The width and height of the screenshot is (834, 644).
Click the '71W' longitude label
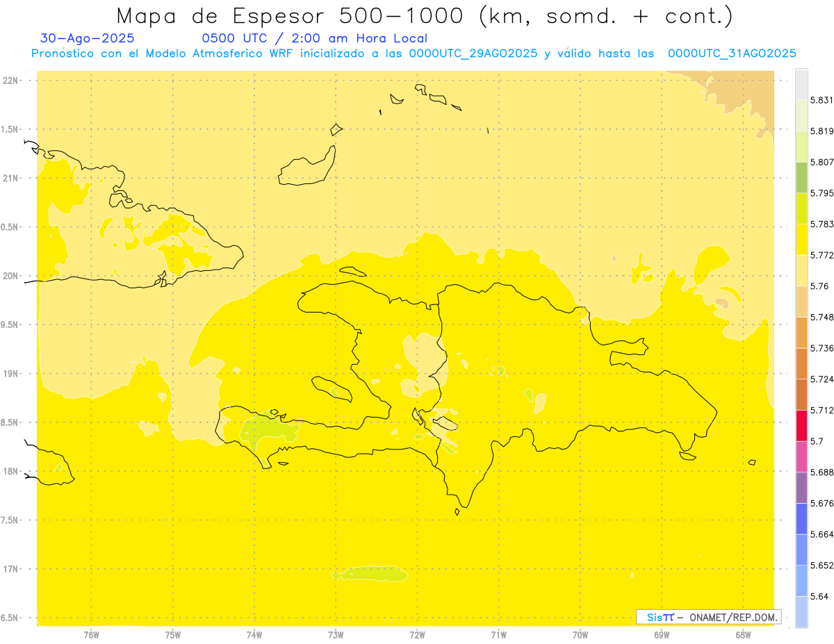498,635
